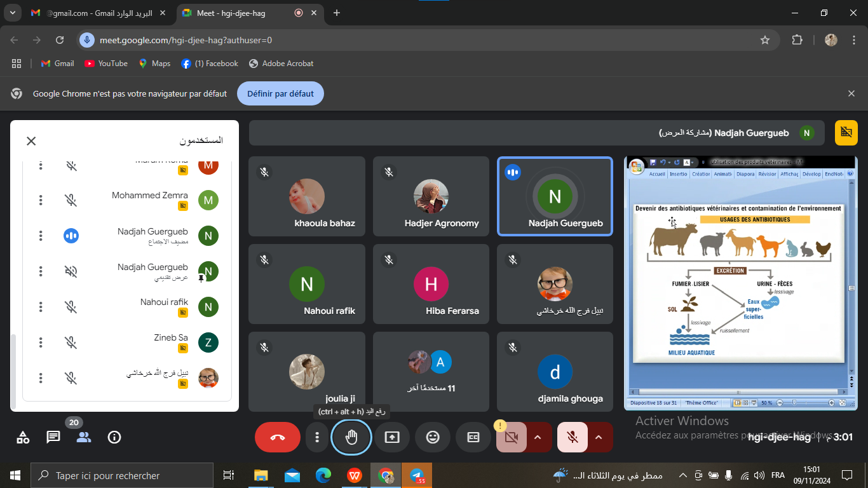This screenshot has height=488, width=868.
Task: Open the tile showing 11 other users
Action: pyautogui.click(x=431, y=371)
